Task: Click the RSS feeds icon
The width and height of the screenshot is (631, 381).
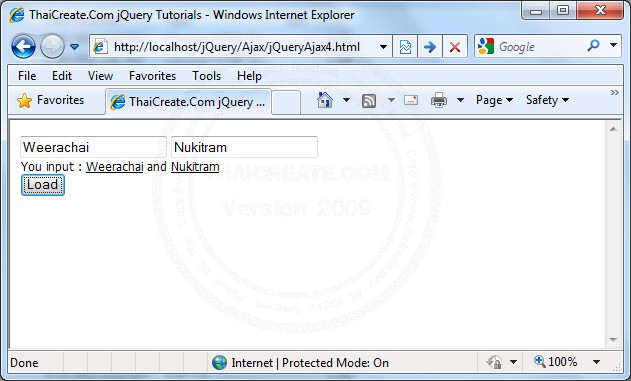Action: point(369,101)
